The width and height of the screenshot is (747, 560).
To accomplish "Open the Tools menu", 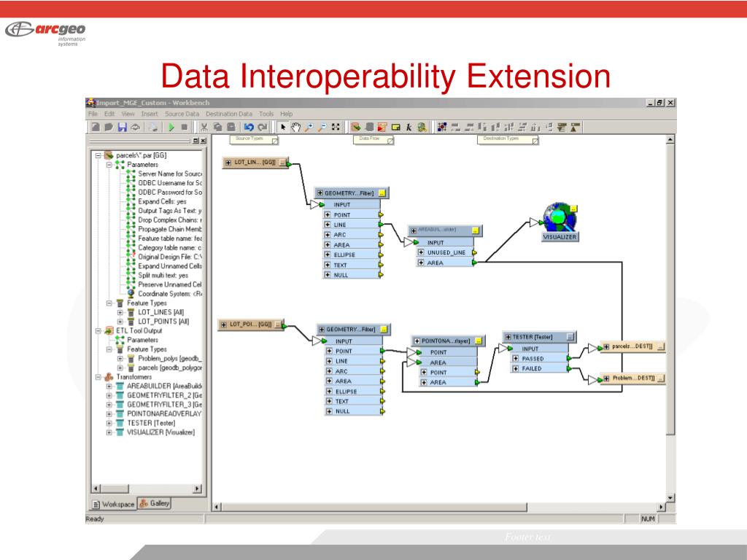I will pyautogui.click(x=266, y=114).
